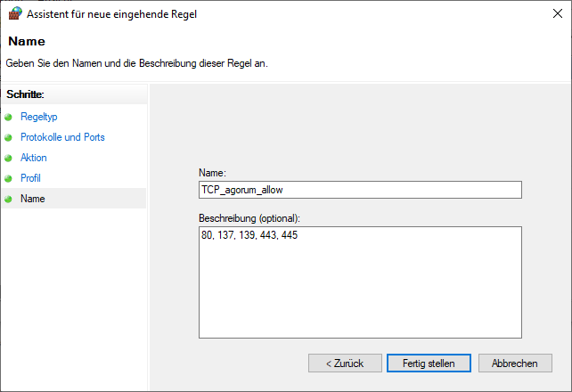The image size is (572, 392).
Task: Cancel the wizard with Abbrechen
Action: 515,363
